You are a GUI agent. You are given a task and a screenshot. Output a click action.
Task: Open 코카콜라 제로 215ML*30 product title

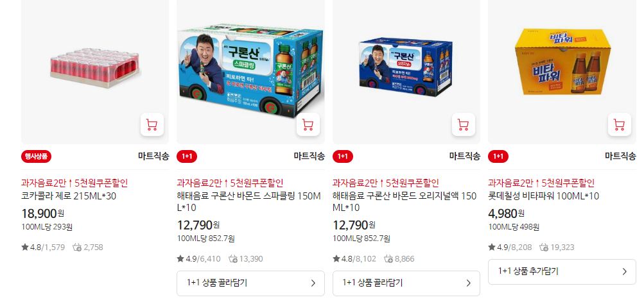[69, 196]
